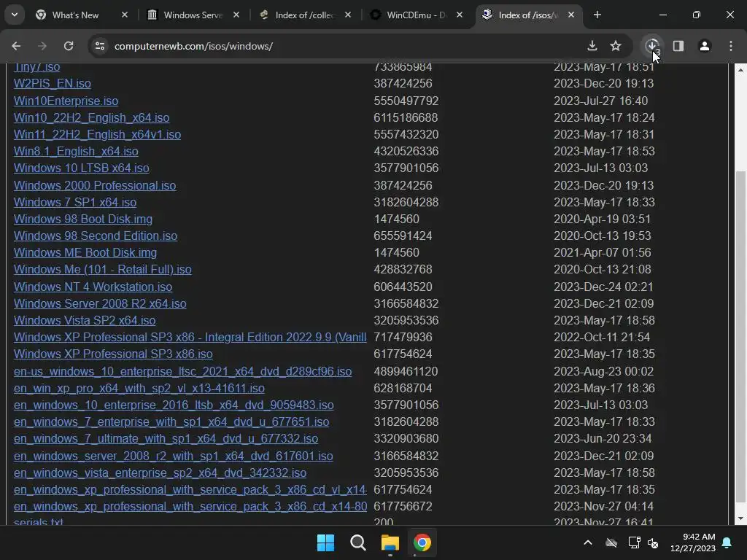Screen dimensions: 747x560
Task: Download Windows 2000 Professional.iso
Action: coord(95,185)
